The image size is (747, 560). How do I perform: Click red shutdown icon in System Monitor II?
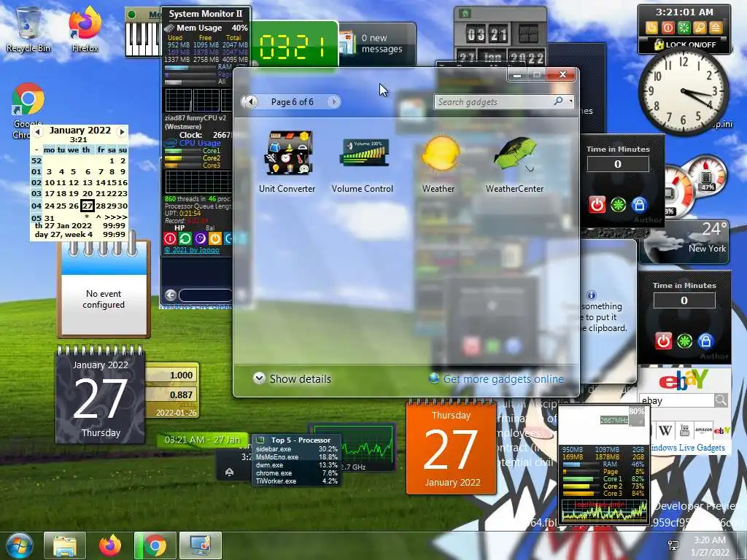[169, 238]
